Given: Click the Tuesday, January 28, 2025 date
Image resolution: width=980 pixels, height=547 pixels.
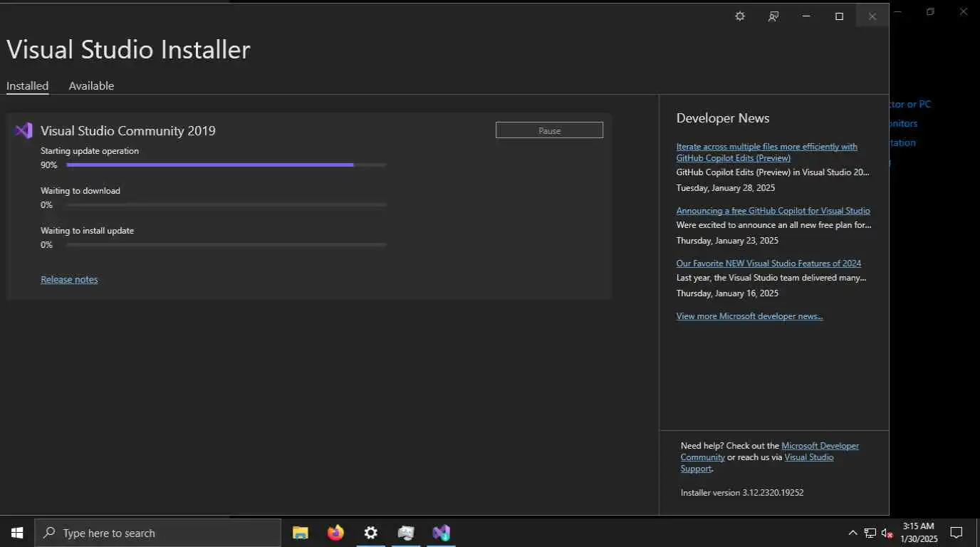Looking at the screenshot, I should click(x=726, y=188).
